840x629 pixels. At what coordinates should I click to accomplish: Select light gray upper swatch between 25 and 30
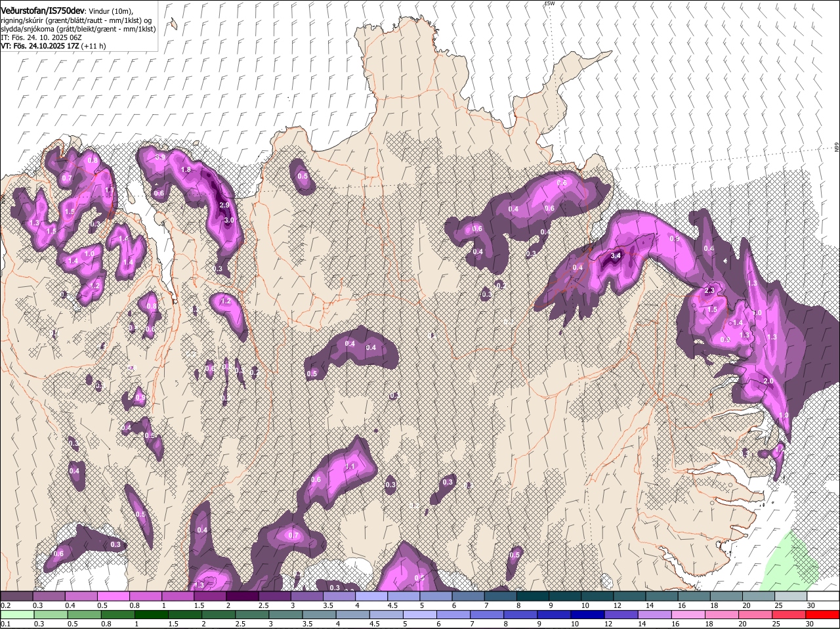pyautogui.click(x=791, y=596)
